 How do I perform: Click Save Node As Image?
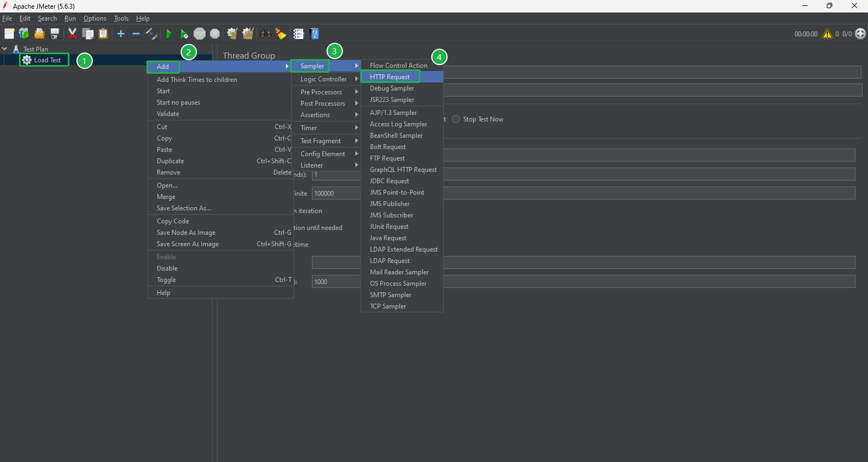point(220,233)
